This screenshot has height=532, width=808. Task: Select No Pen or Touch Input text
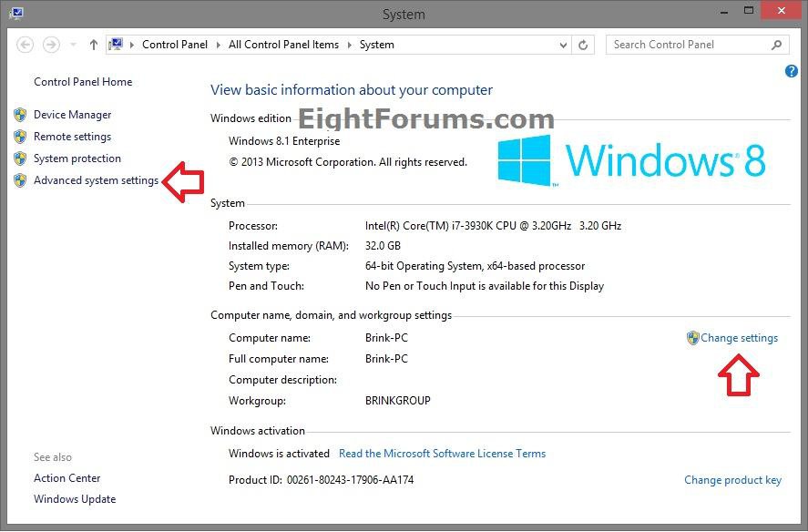pos(485,286)
